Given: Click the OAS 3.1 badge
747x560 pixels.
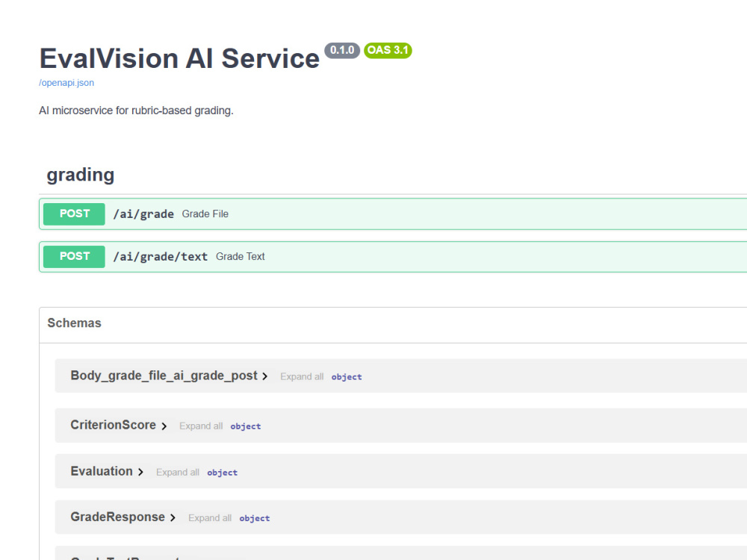Looking at the screenshot, I should tap(388, 51).
